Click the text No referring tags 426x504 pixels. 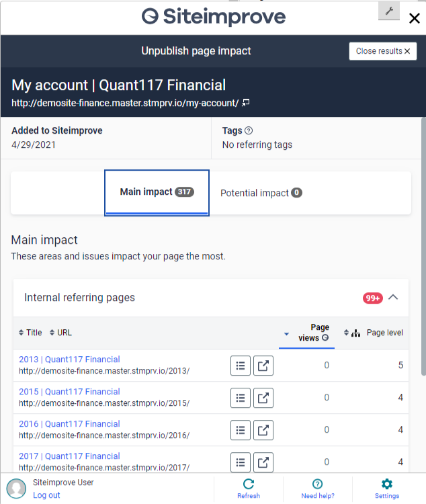pos(257,144)
